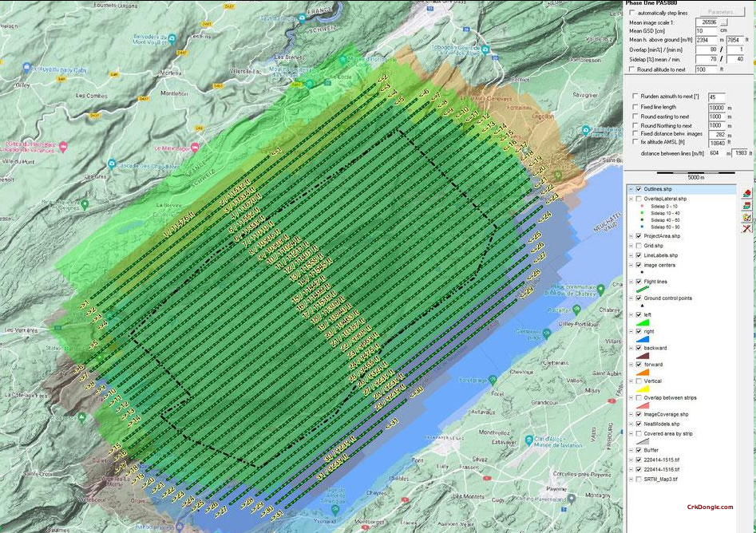Collapse the Flight lines layer entry
Image resolution: width=756 pixels, height=533 pixels.
point(629,282)
